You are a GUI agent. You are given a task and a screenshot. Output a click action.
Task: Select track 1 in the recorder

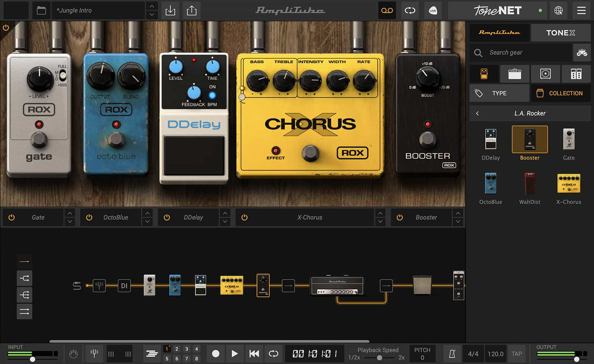167,349
